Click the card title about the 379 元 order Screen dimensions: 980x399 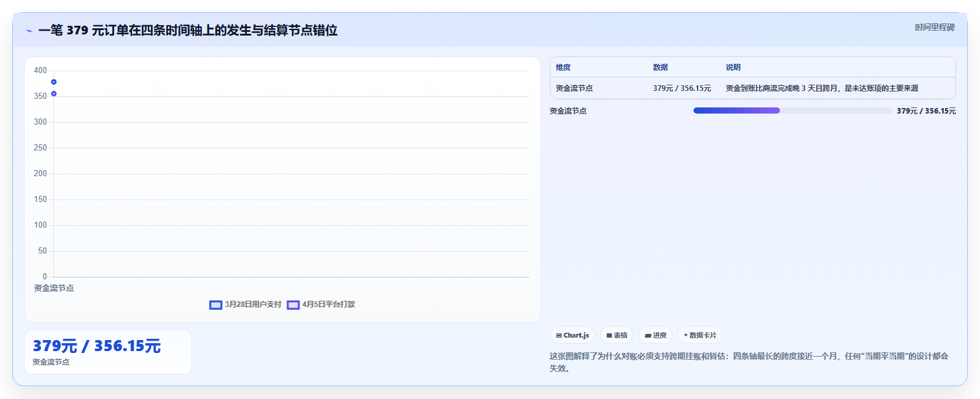188,30
